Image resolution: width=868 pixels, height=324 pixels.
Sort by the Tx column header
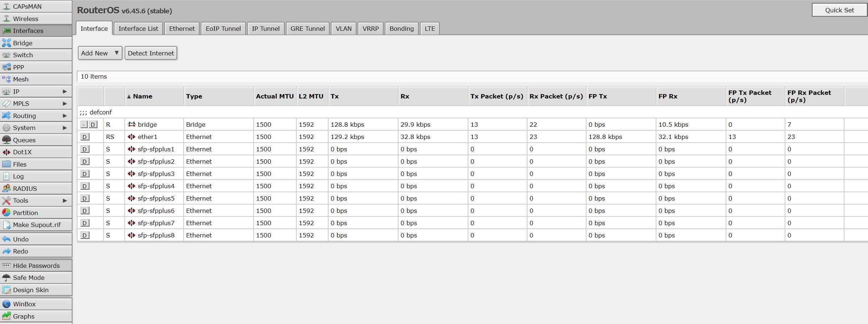pyautogui.click(x=363, y=96)
